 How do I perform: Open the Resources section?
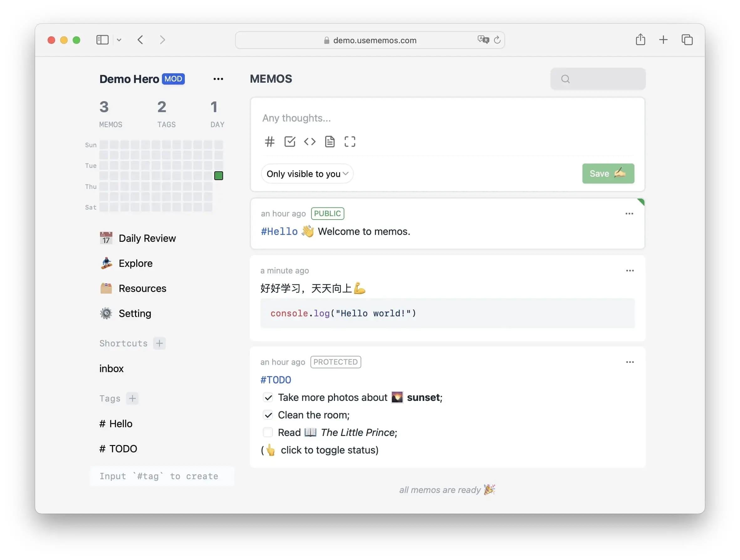pos(142,288)
